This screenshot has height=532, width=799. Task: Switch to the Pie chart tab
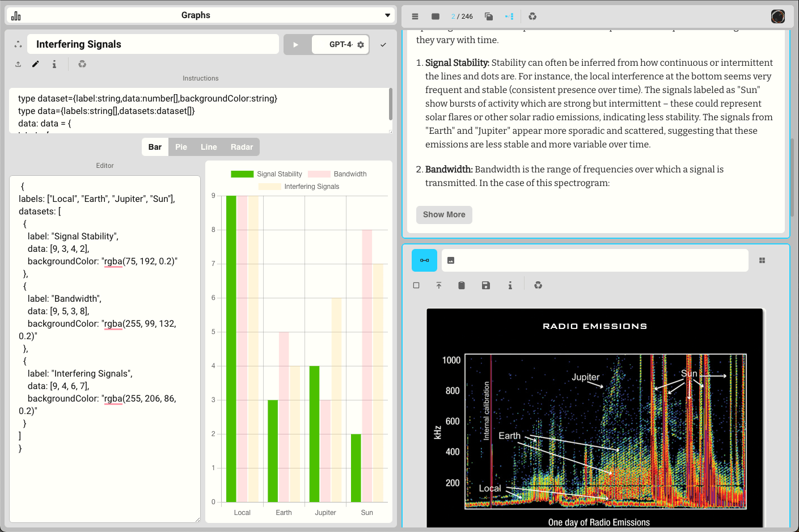coord(181,147)
